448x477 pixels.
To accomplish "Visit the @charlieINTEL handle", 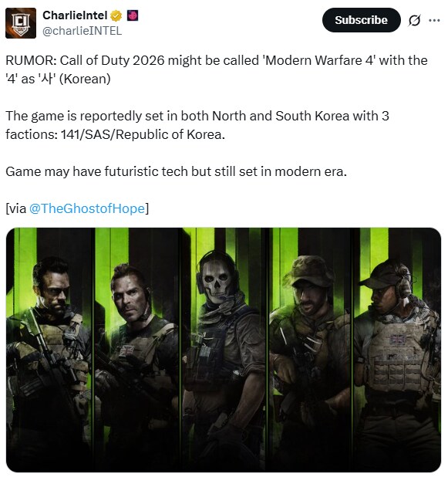I will point(82,31).
